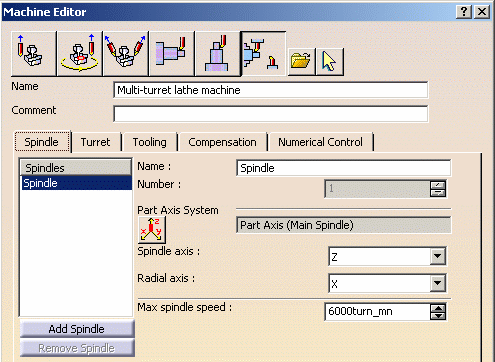
Task: Decrease Max spindle speed with down arrow
Action: [x=438, y=316]
